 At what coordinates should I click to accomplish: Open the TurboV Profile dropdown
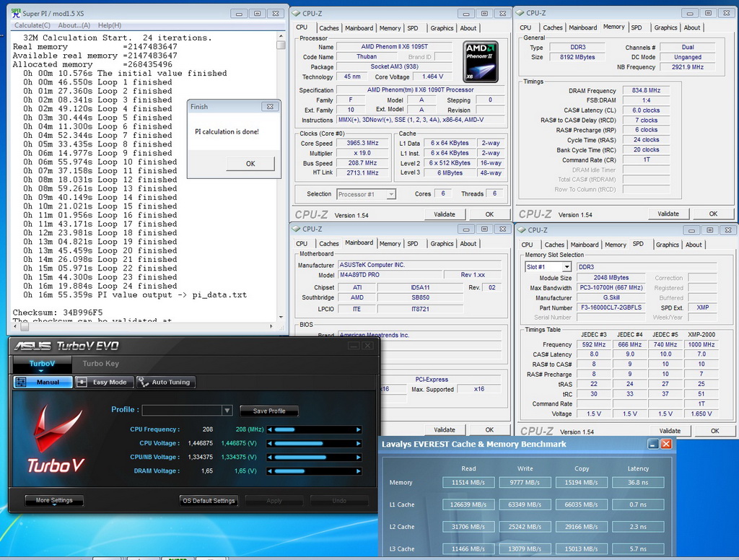point(187,410)
